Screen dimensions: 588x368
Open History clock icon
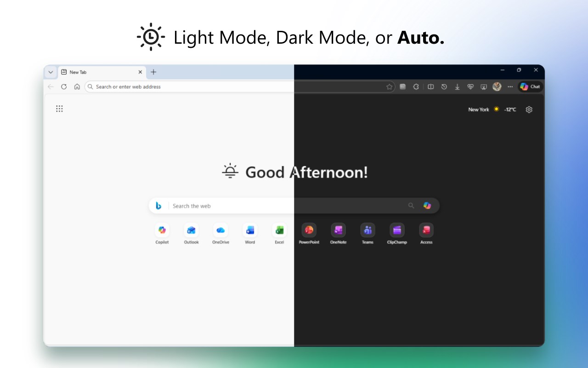pyautogui.click(x=444, y=86)
